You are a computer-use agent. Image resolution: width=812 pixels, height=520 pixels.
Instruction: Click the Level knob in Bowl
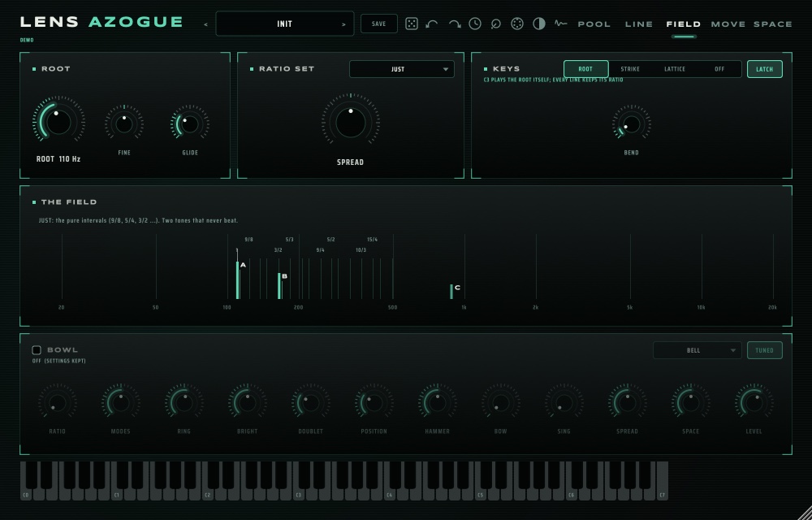coord(754,402)
